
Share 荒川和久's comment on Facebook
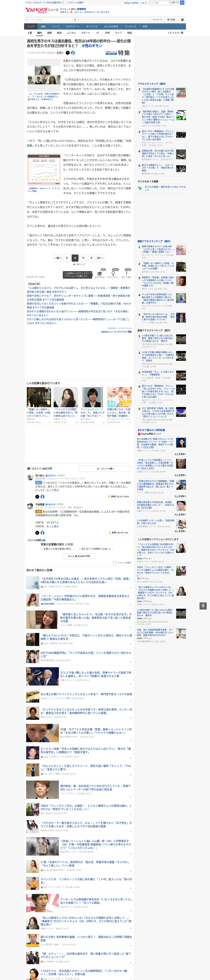tap(42, 497)
